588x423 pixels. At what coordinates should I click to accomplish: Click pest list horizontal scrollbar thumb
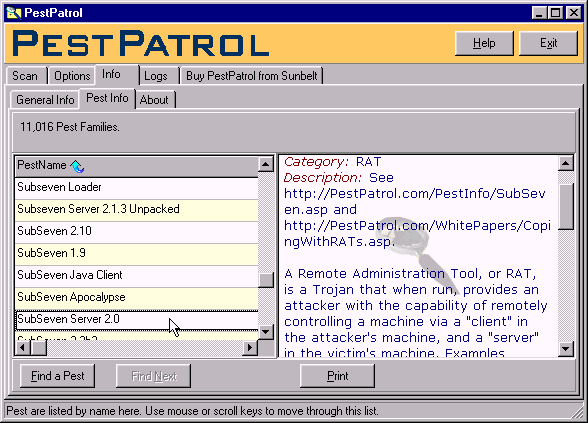click(x=39, y=348)
